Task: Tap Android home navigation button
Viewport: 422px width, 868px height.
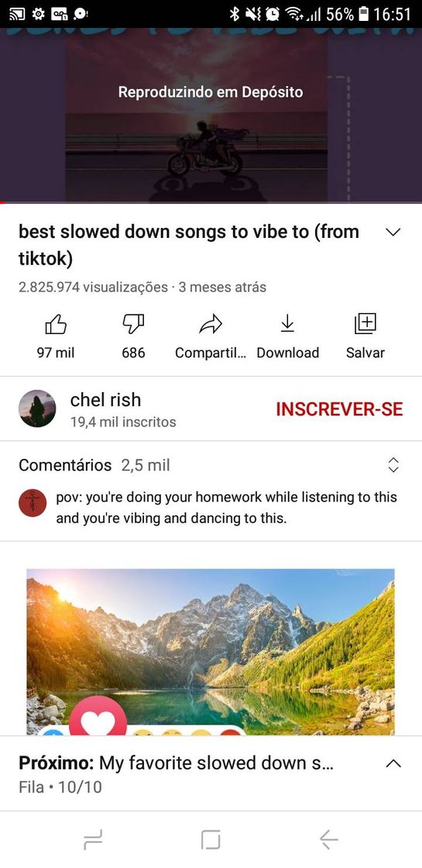Action: tap(211, 840)
